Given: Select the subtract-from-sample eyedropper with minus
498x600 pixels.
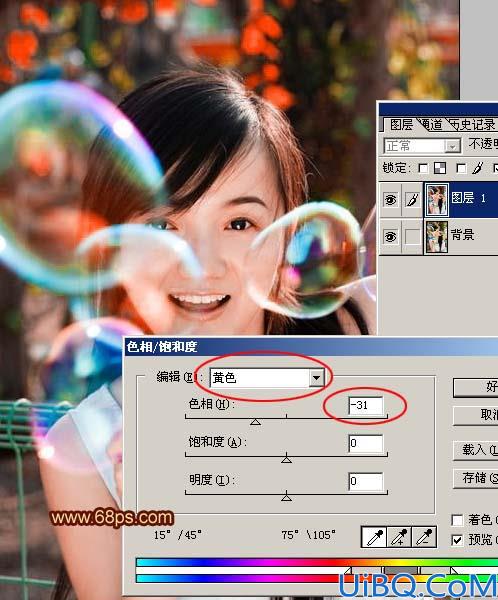Looking at the screenshot, I should pos(424,536).
